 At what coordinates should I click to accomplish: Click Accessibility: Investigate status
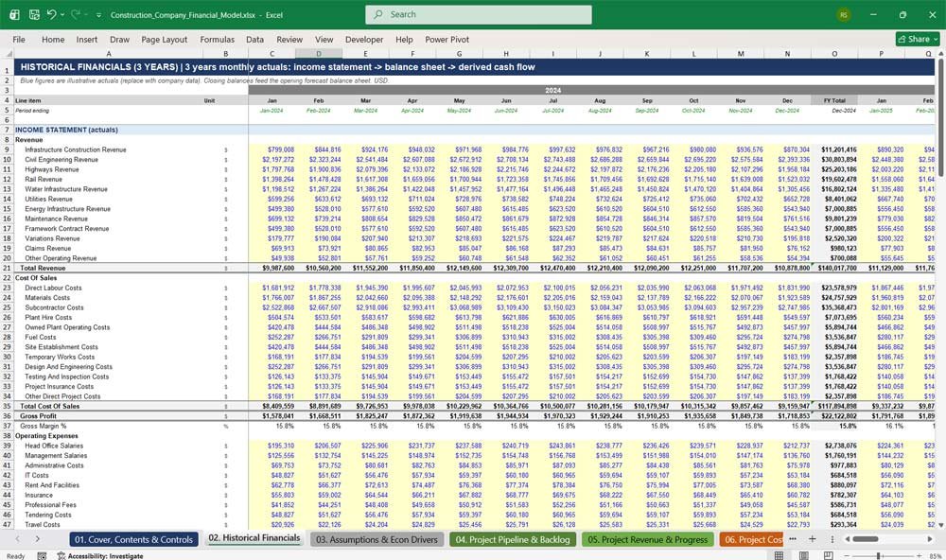click(100, 556)
